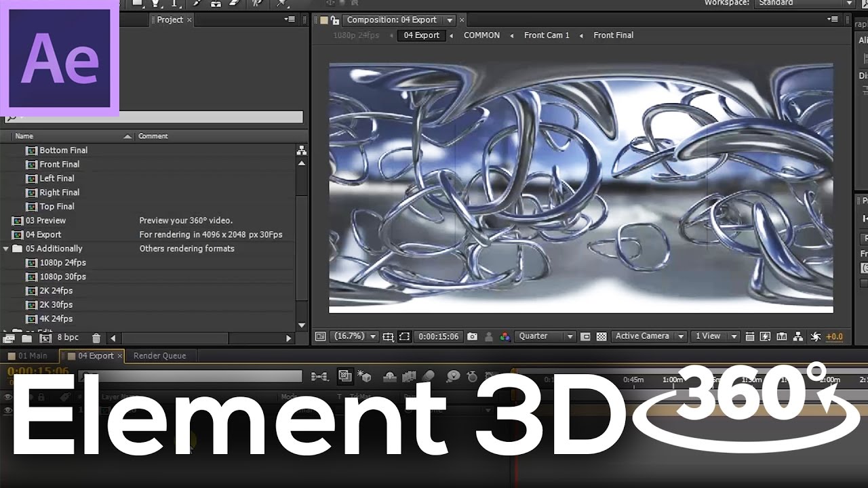Close the Project panel tab
The image size is (868, 488).
[189, 20]
